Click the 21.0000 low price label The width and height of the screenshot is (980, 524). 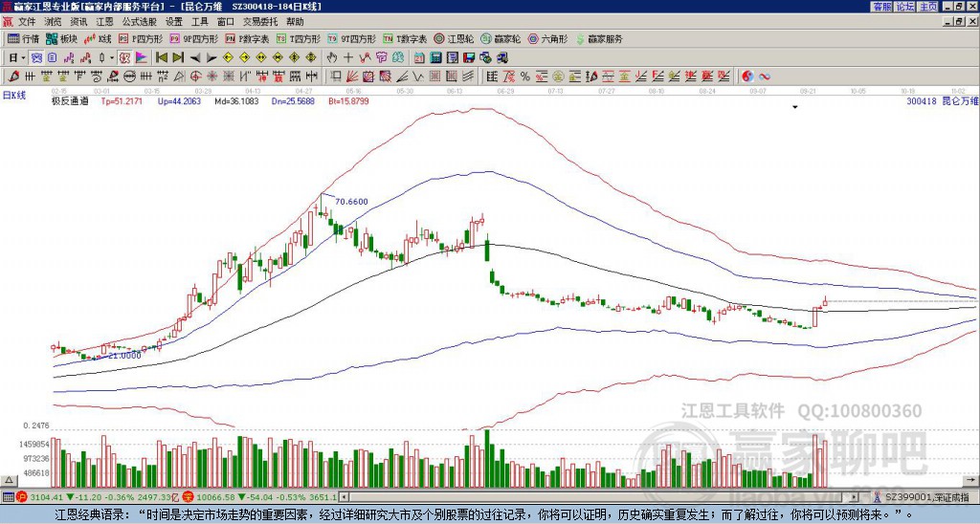124,356
